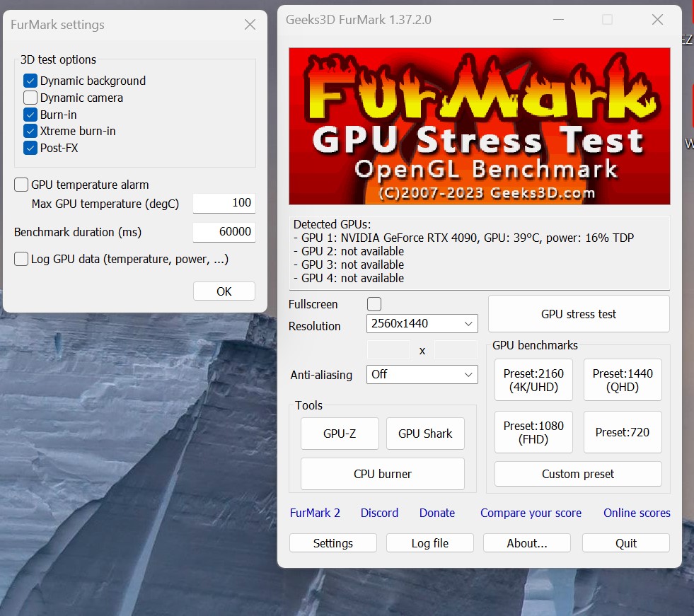Quit FurMark

pyautogui.click(x=626, y=543)
